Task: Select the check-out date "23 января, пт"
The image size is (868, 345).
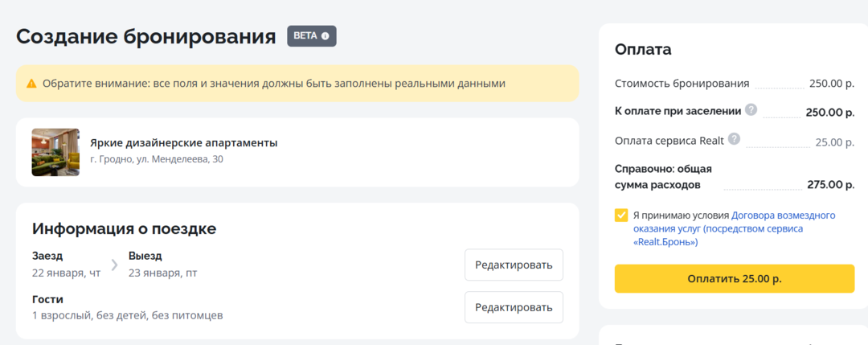Action: [162, 273]
